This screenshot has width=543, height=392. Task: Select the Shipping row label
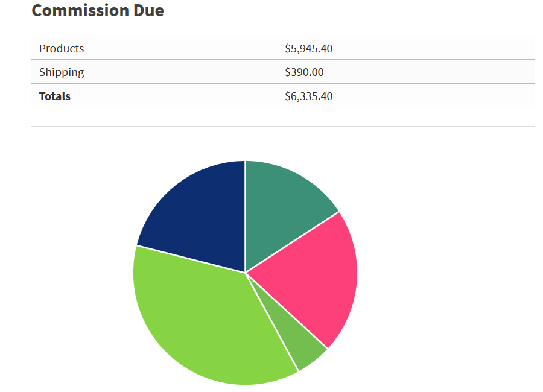click(62, 72)
